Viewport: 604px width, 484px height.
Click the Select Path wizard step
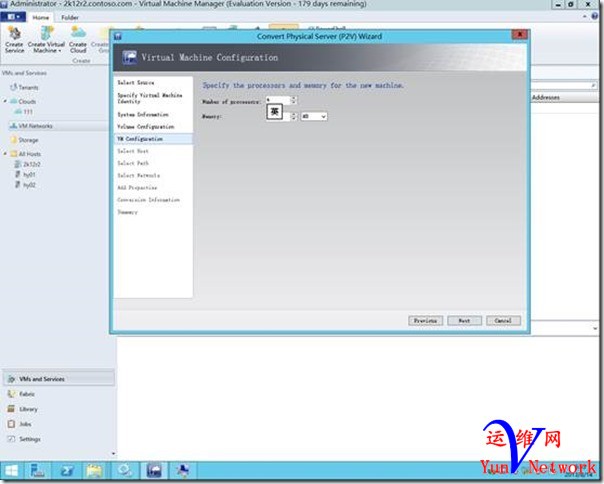[133, 163]
